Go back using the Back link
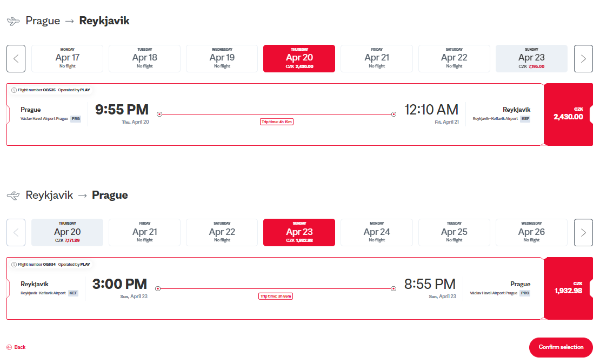600x364 pixels. [x=16, y=347]
